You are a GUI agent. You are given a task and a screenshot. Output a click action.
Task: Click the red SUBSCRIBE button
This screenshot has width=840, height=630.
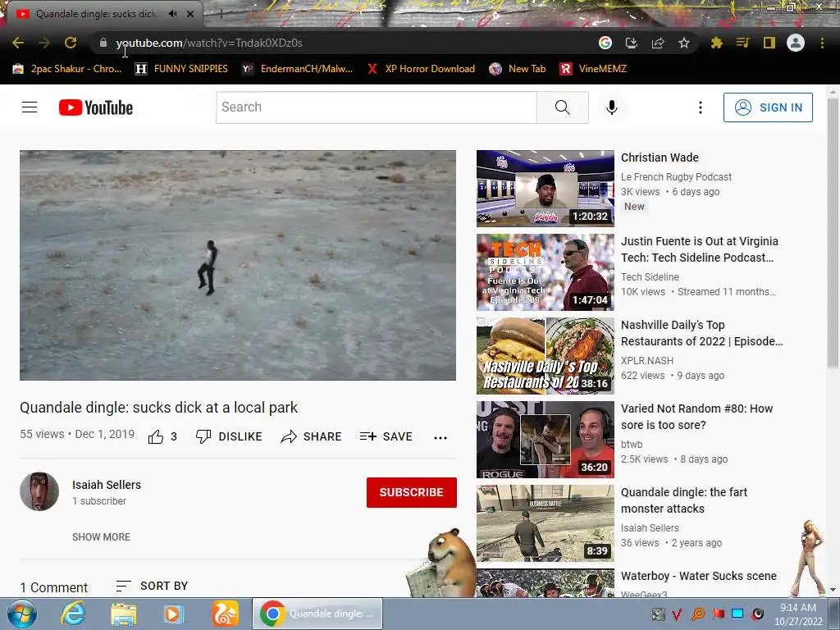pyautogui.click(x=412, y=492)
